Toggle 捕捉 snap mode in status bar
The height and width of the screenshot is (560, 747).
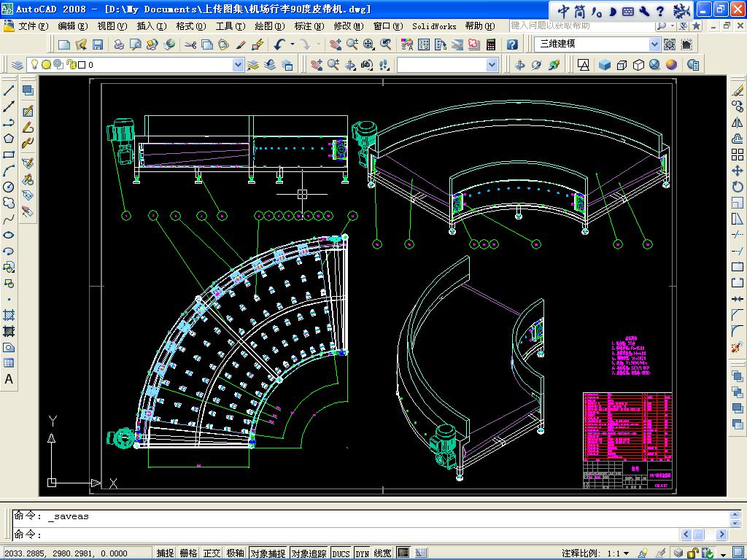[166, 553]
